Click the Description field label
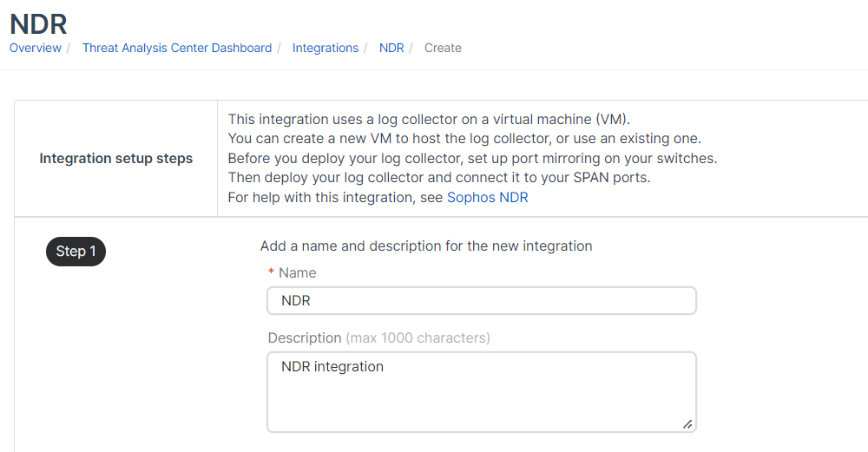The width and height of the screenshot is (868, 452). 305,337
